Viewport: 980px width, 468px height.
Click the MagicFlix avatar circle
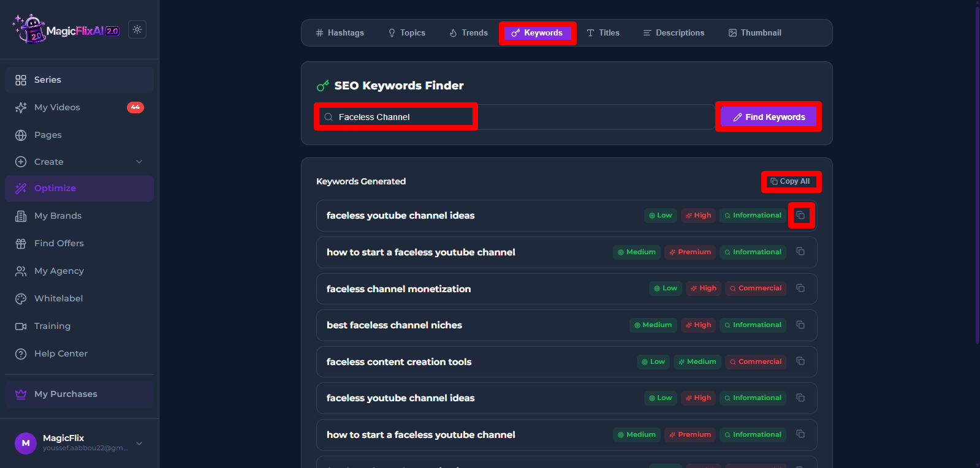(26, 443)
